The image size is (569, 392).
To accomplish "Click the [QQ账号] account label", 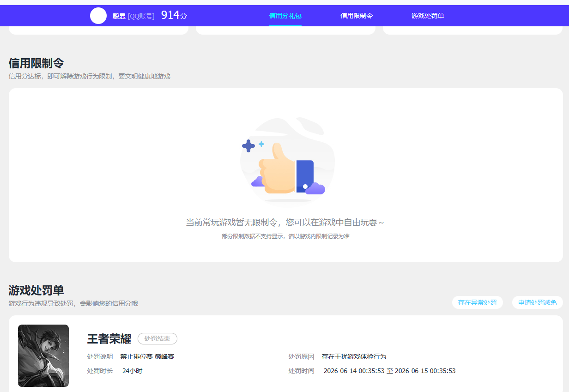I will (141, 16).
